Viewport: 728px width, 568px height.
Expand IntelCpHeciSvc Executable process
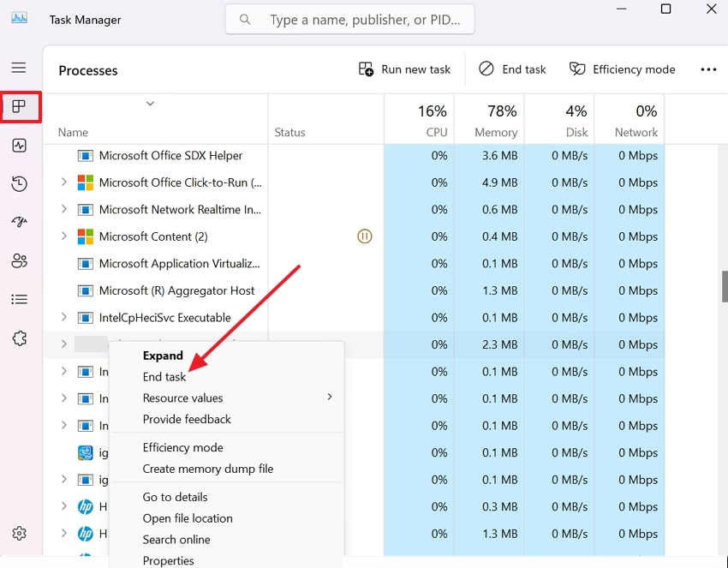(64, 317)
